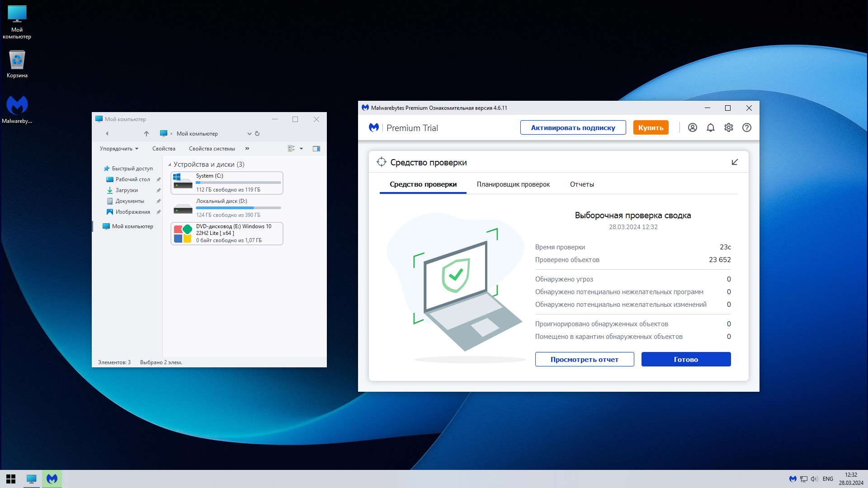Click the Malwarebytes tray icon in the taskbar
This screenshot has width=868, height=488.
coord(793,479)
